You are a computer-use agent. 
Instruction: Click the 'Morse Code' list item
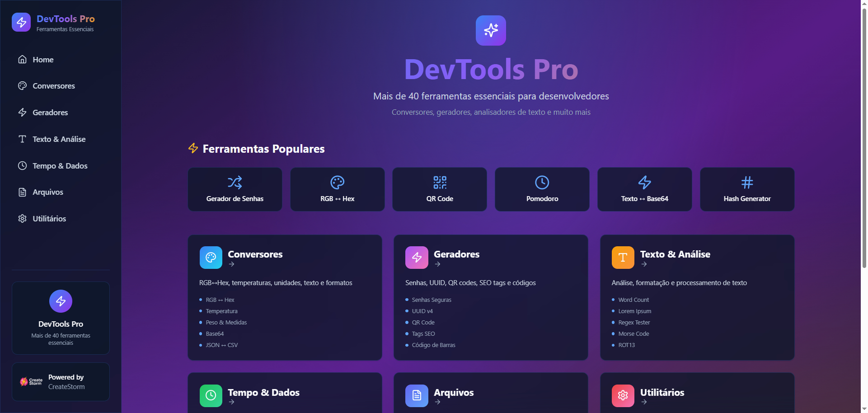pos(633,333)
